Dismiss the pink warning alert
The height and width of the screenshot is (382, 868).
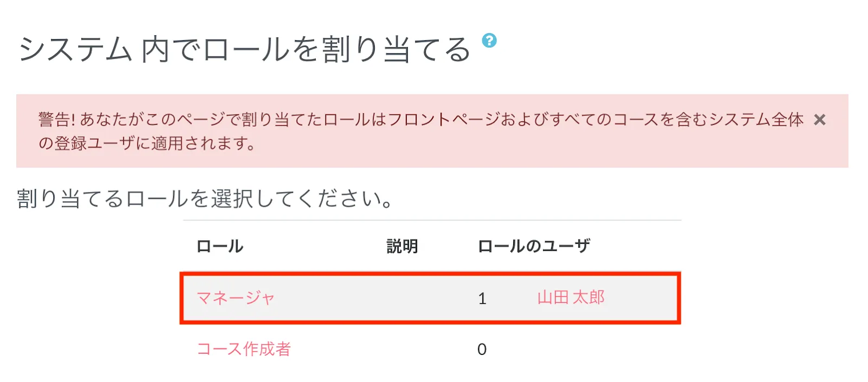(819, 120)
